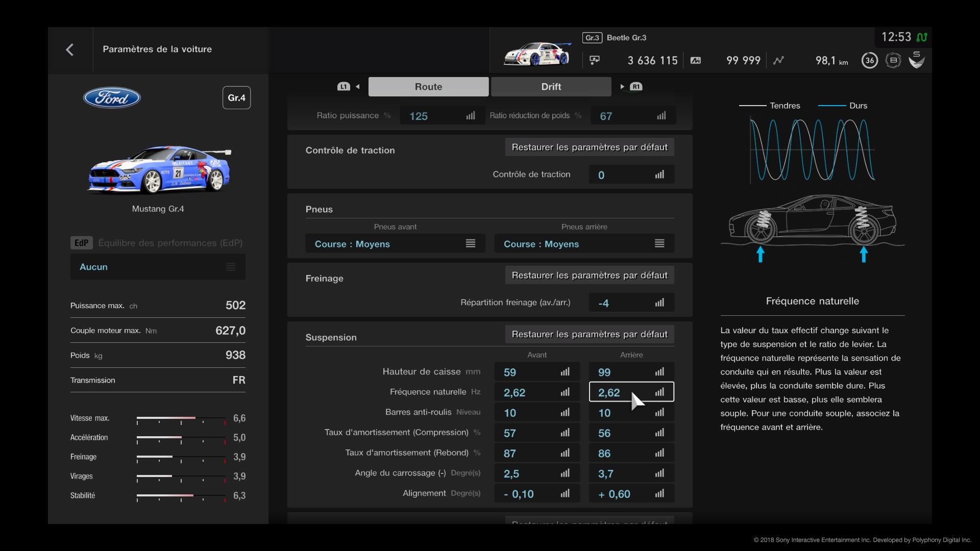This screenshot has height=551, width=980.
Task: Click the suspension car diagram
Action: coord(813,227)
